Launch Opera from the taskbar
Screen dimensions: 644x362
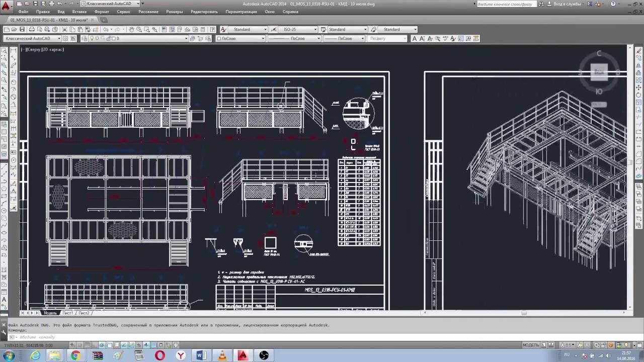pos(160,355)
